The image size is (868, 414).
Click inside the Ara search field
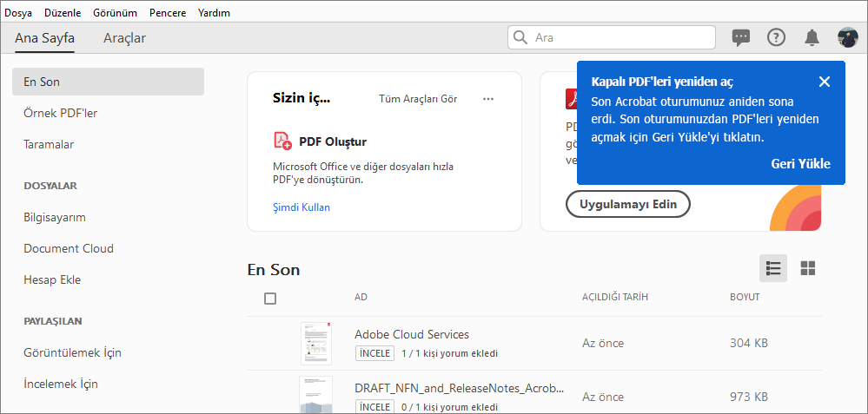tap(612, 37)
